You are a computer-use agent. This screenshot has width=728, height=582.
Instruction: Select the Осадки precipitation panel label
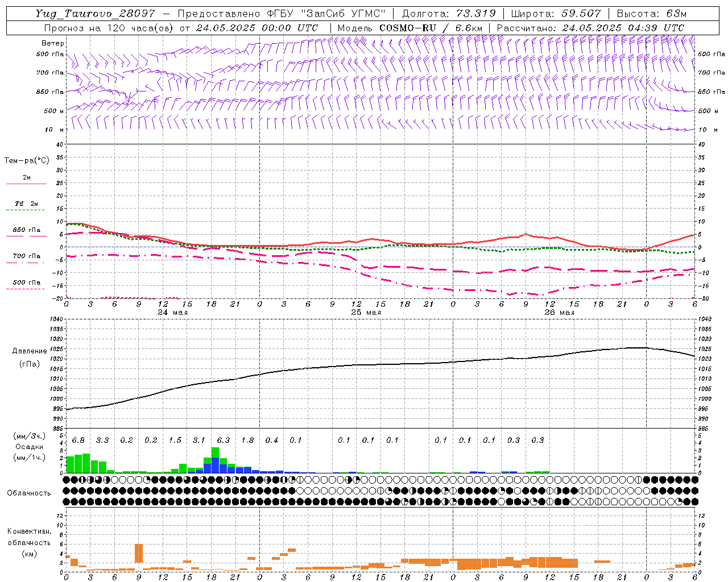pyautogui.click(x=29, y=447)
